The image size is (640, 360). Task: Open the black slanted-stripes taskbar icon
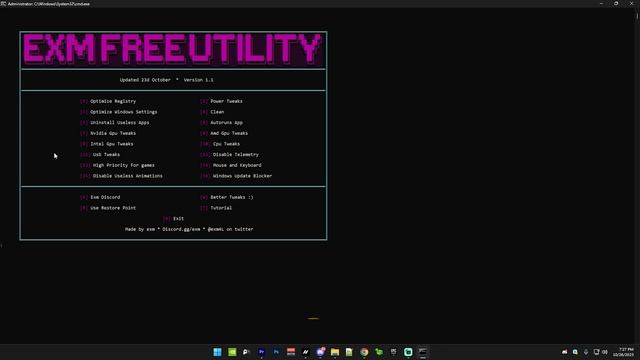[305, 352]
